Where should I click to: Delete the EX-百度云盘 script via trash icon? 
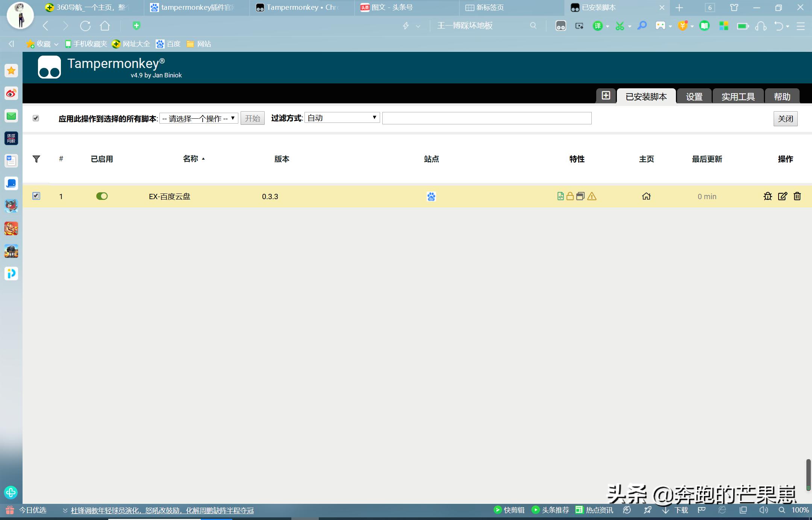pos(797,196)
